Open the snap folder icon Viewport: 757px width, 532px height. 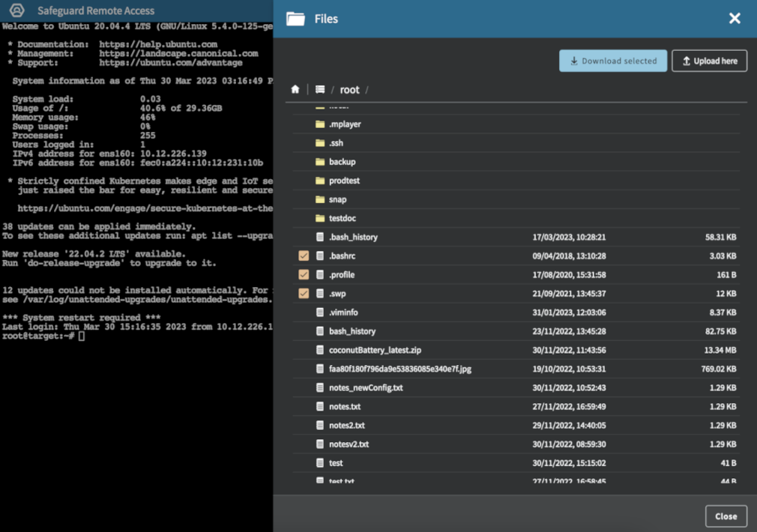[x=319, y=199]
